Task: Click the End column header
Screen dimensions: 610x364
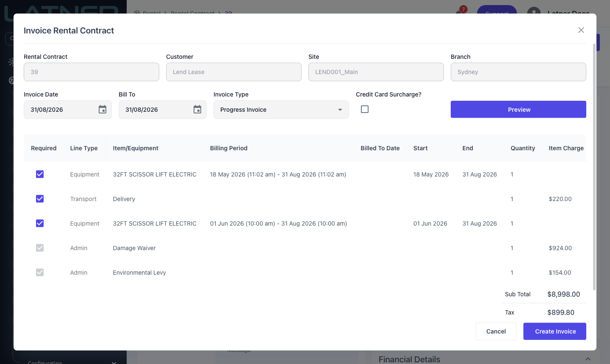Action: [468, 148]
